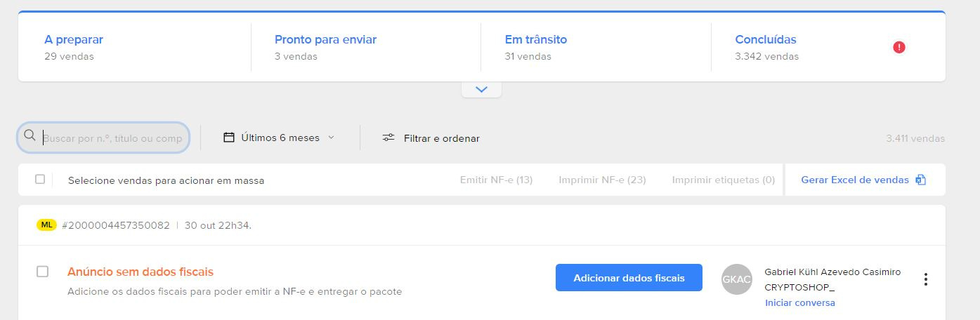The height and width of the screenshot is (320, 980).
Task: Click the GKAC buyer avatar
Action: 737,279
